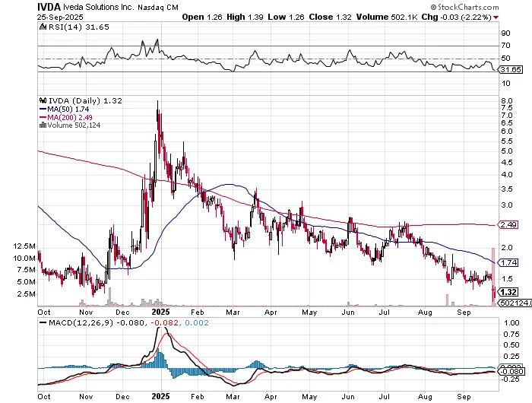Viewport: 532px width, 403px height.
Task: Click the 70 overbought level on the RSI axis
Action: coord(506,46)
